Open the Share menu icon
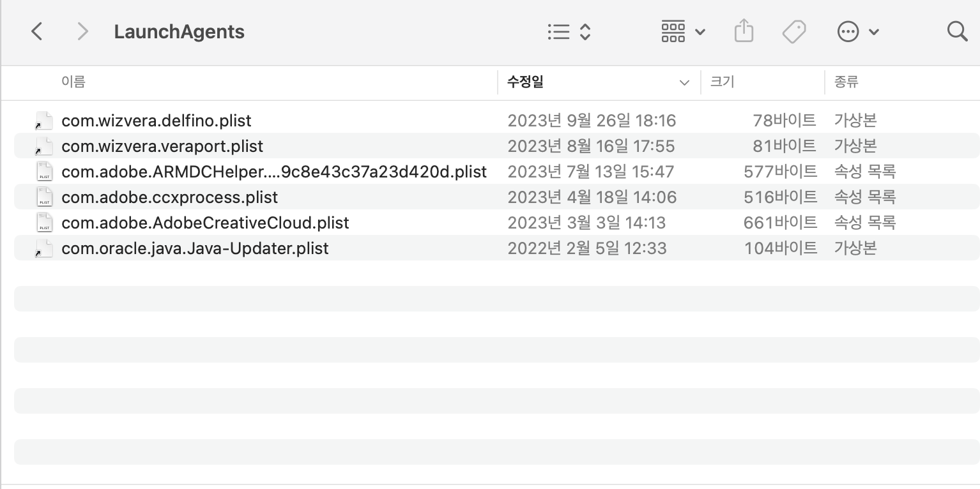Image resolution: width=980 pixels, height=489 pixels. 744,31
